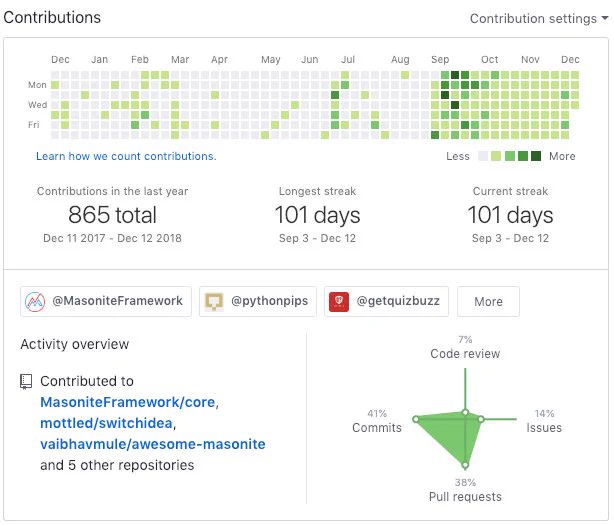Open Learn how we count contributions link

(126, 156)
